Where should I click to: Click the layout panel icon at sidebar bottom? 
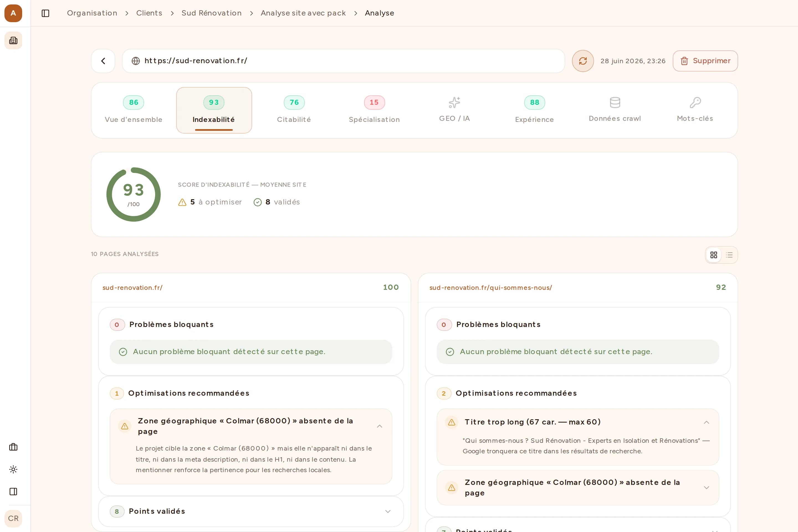pos(13,491)
